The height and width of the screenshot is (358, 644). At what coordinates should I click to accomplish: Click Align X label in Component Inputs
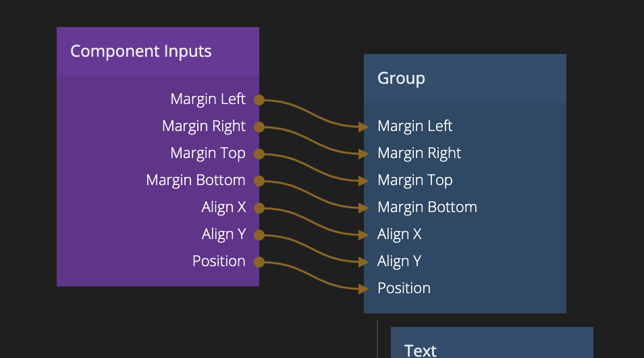[x=223, y=207]
